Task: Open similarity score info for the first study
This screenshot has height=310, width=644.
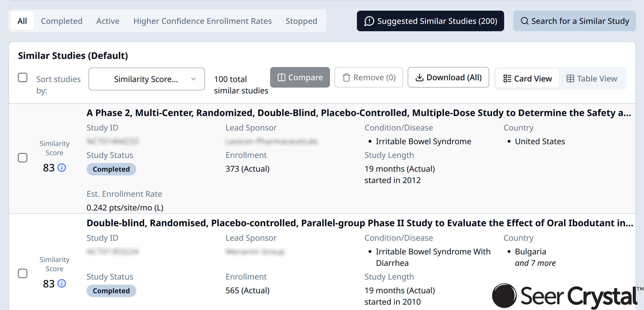Action: (x=62, y=168)
